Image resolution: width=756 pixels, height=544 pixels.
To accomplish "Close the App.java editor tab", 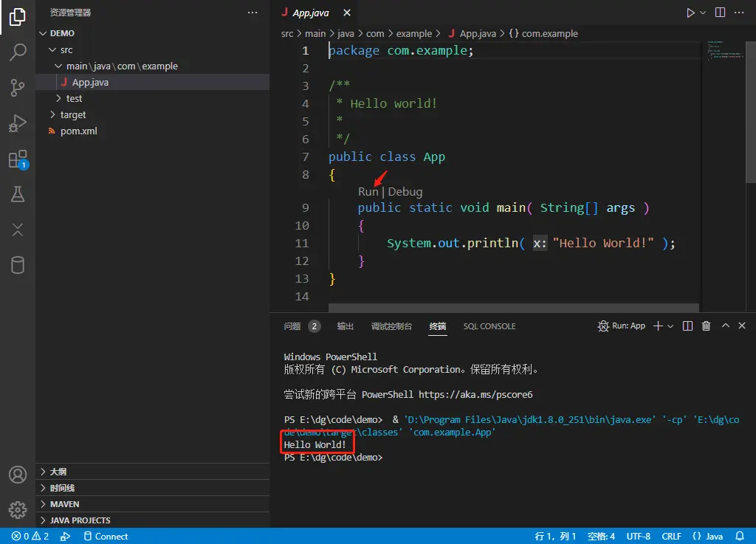I will tap(347, 13).
